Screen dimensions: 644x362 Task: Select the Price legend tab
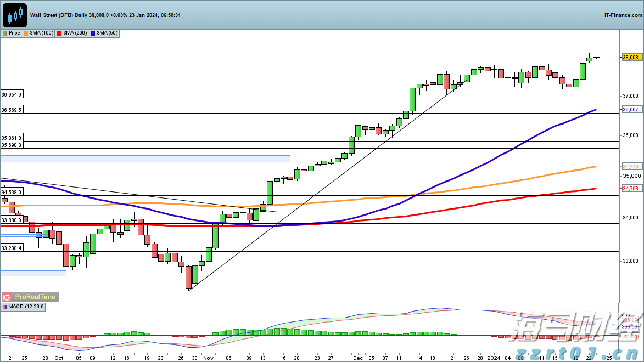click(x=12, y=33)
